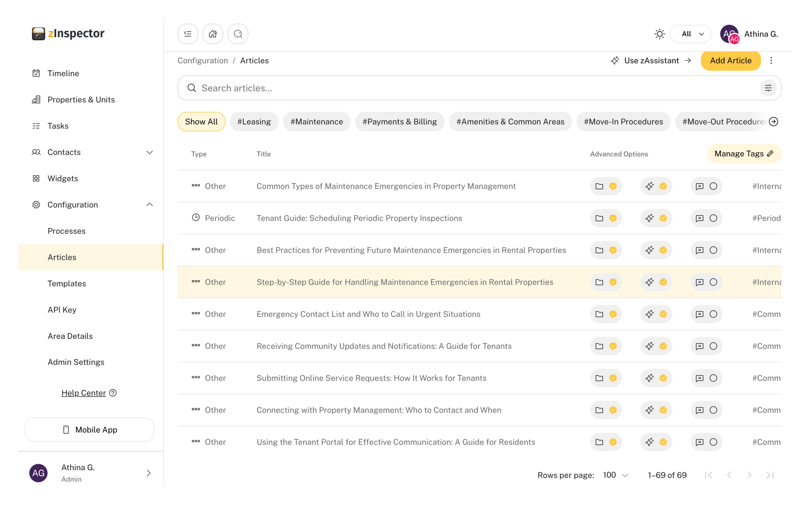The width and height of the screenshot is (812, 507).
Task: Toggle zAssistant option for Connecting with Property Management
Action: 657,411
